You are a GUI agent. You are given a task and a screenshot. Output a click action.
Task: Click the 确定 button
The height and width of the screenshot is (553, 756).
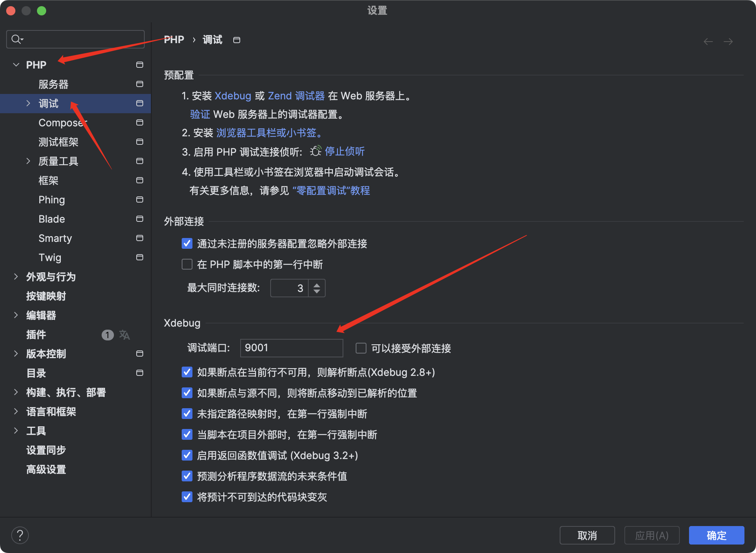click(x=716, y=535)
